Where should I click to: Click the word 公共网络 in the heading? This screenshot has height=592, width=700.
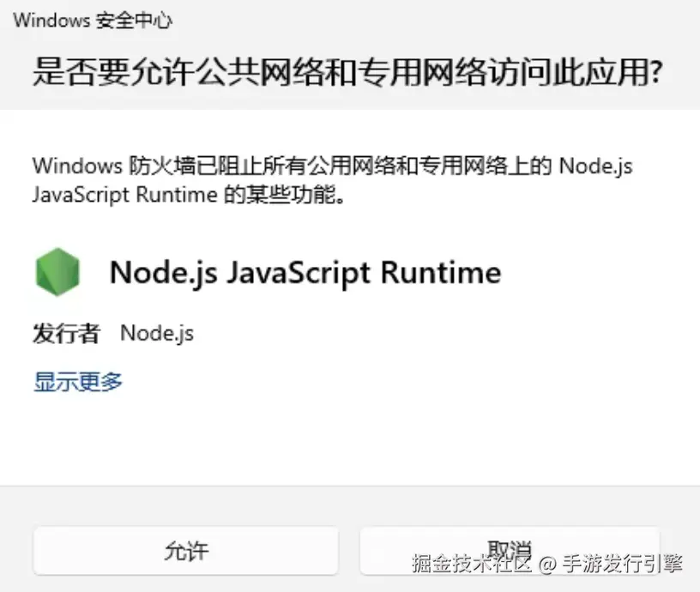pos(253,72)
